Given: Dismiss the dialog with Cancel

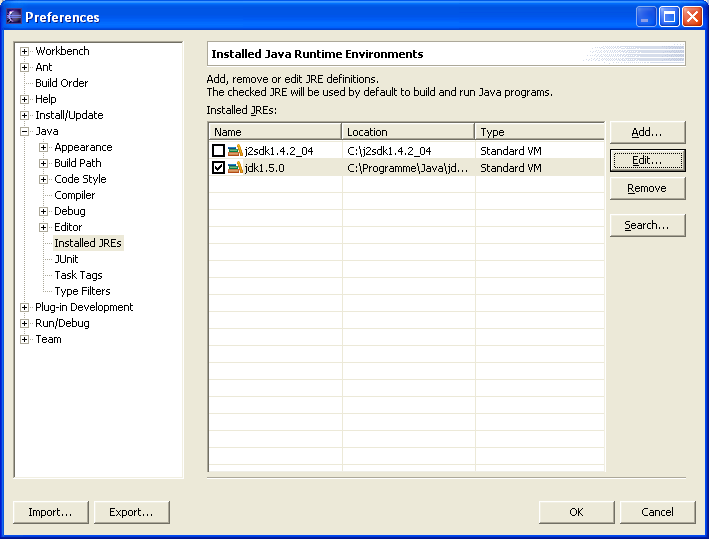Looking at the screenshot, I should tap(657, 512).
